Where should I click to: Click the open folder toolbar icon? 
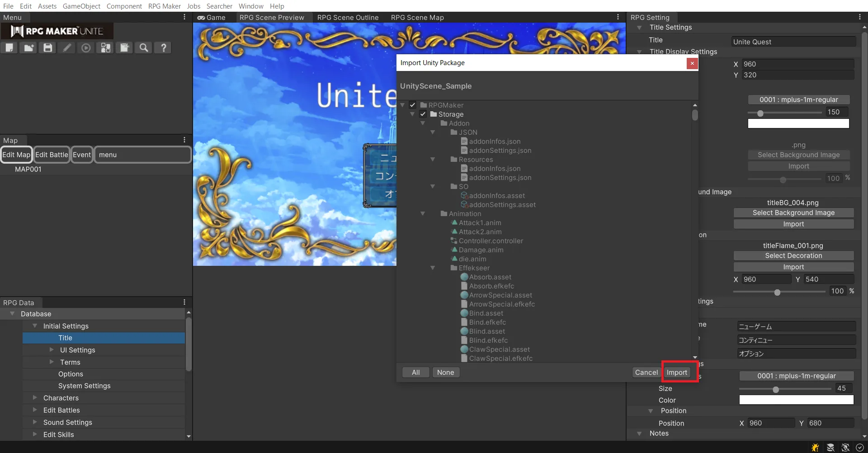(x=29, y=48)
